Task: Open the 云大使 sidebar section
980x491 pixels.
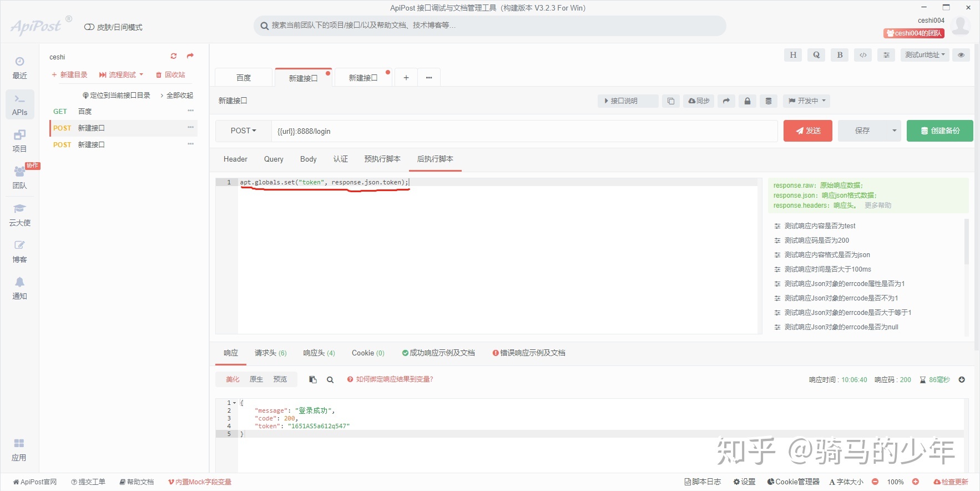Action: click(19, 215)
